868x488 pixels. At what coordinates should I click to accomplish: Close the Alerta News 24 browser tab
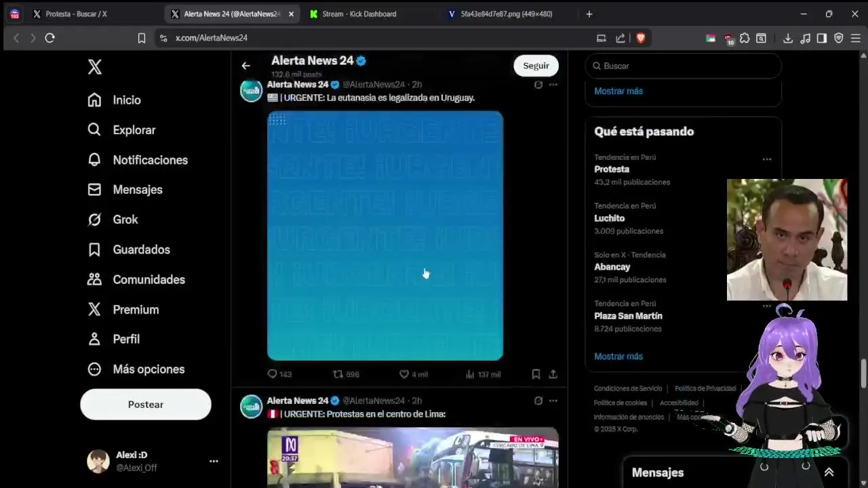click(291, 14)
